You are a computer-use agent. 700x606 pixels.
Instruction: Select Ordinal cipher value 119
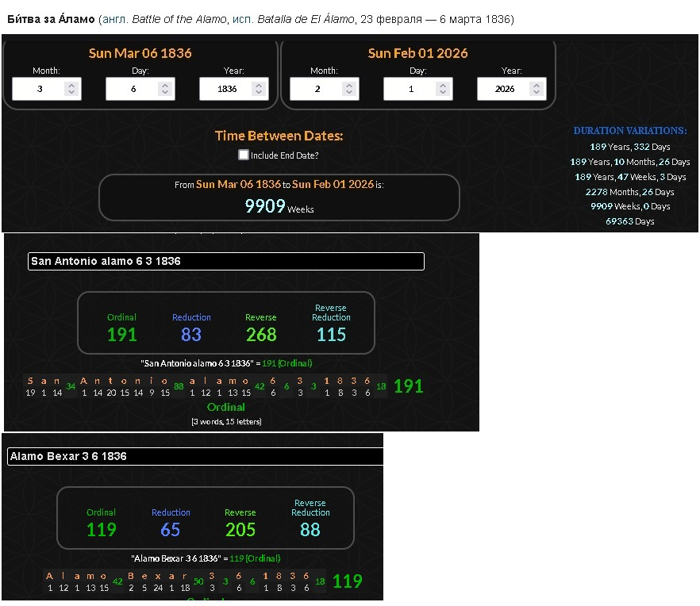pos(102,530)
